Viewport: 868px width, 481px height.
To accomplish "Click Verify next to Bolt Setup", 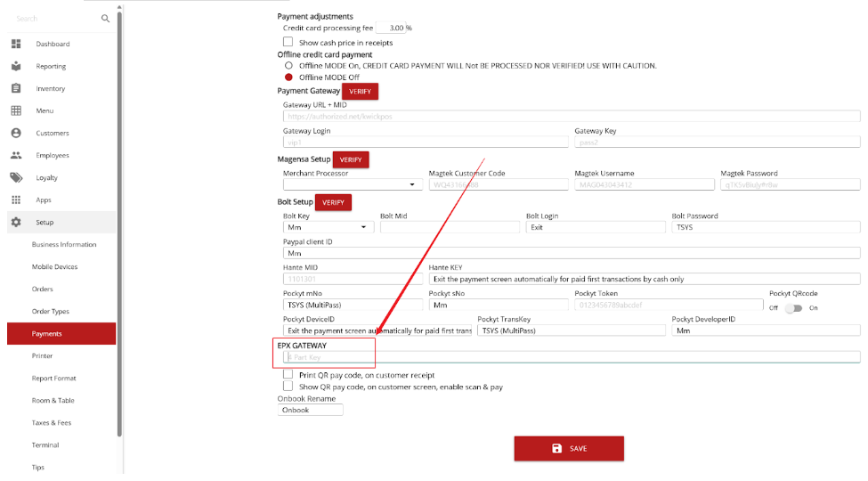I will [x=333, y=202].
